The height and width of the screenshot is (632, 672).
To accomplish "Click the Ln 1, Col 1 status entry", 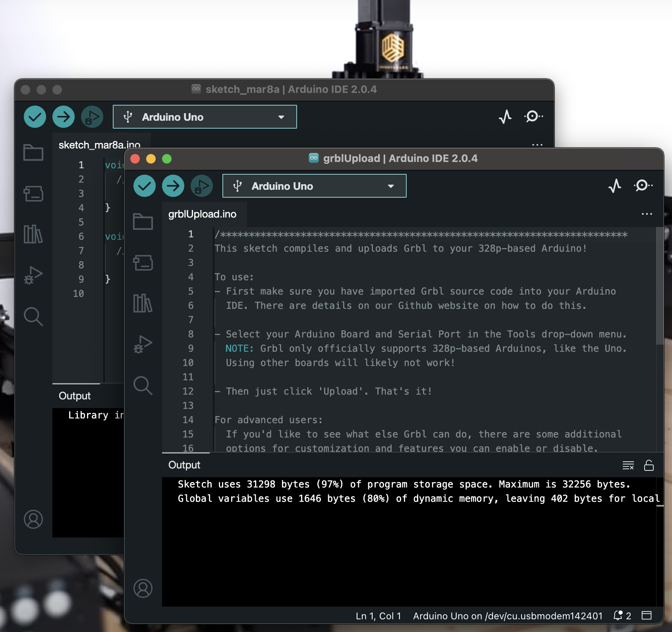I will click(378, 616).
